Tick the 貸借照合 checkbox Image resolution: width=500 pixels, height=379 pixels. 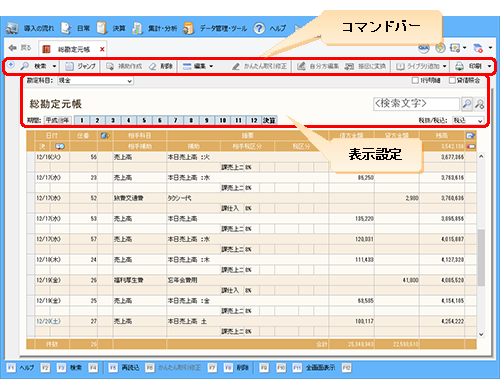pos(452,80)
